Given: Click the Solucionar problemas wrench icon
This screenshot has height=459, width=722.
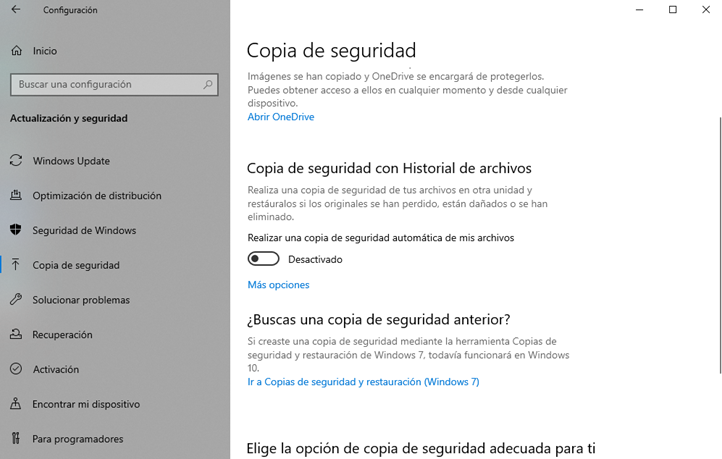Looking at the screenshot, I should (x=16, y=300).
